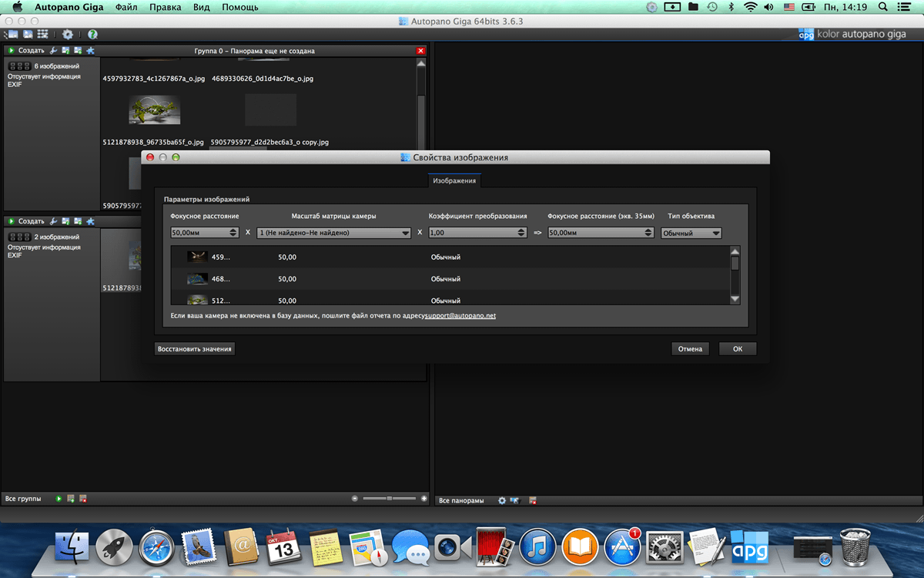The image size is (924, 578).
Task: Open the Файл menu
Action: pos(127,7)
